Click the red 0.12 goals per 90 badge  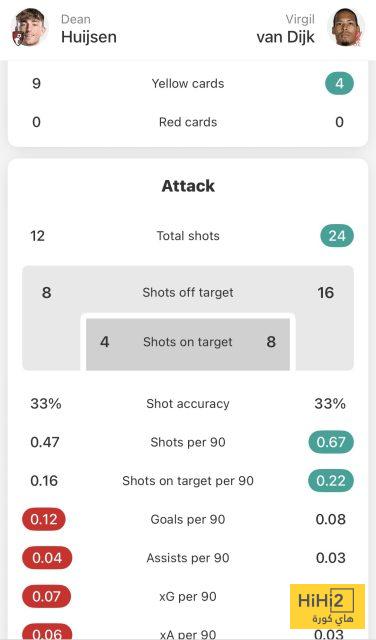tap(44, 519)
